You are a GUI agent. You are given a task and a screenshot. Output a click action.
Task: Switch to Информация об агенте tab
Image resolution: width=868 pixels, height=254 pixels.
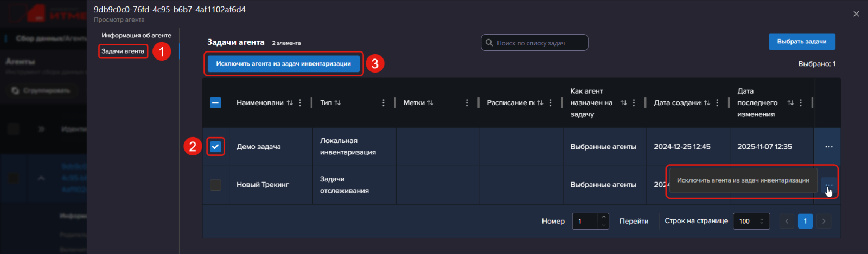pyautogui.click(x=136, y=35)
